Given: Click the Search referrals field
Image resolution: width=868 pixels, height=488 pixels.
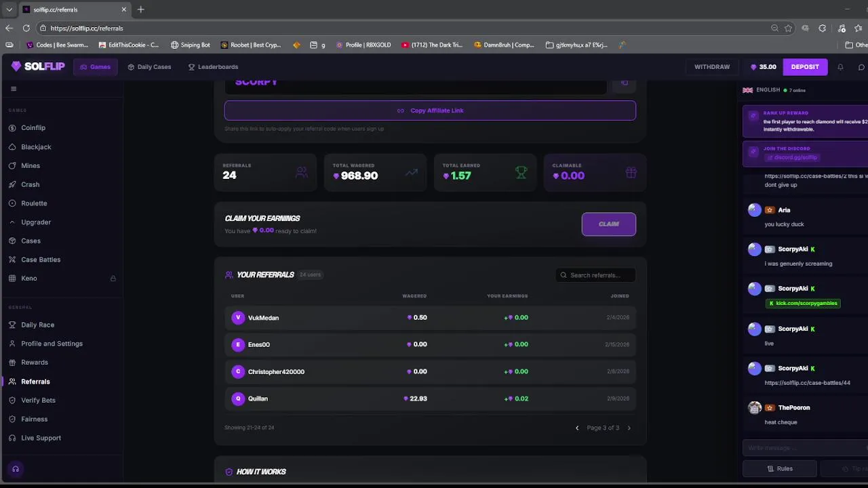Looking at the screenshot, I should tap(595, 275).
